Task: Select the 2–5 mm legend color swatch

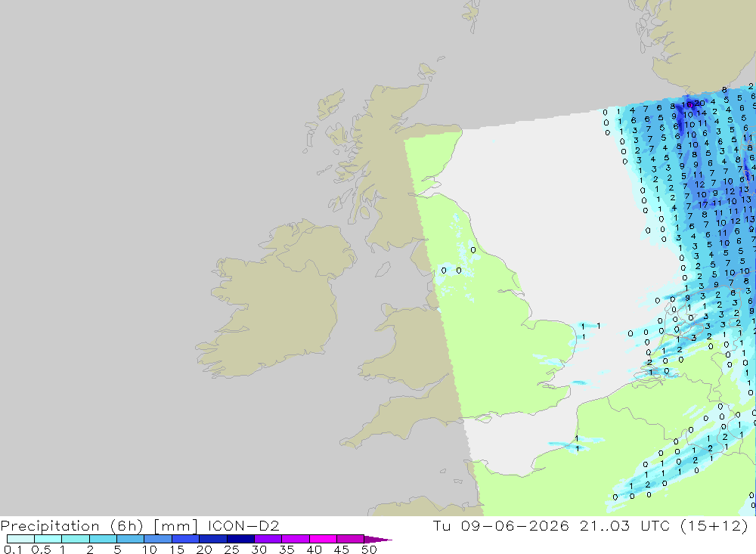Action: pyautogui.click(x=103, y=539)
